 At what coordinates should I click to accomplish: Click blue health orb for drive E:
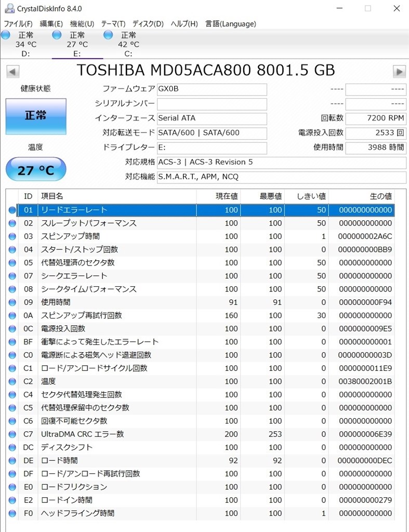(57, 35)
